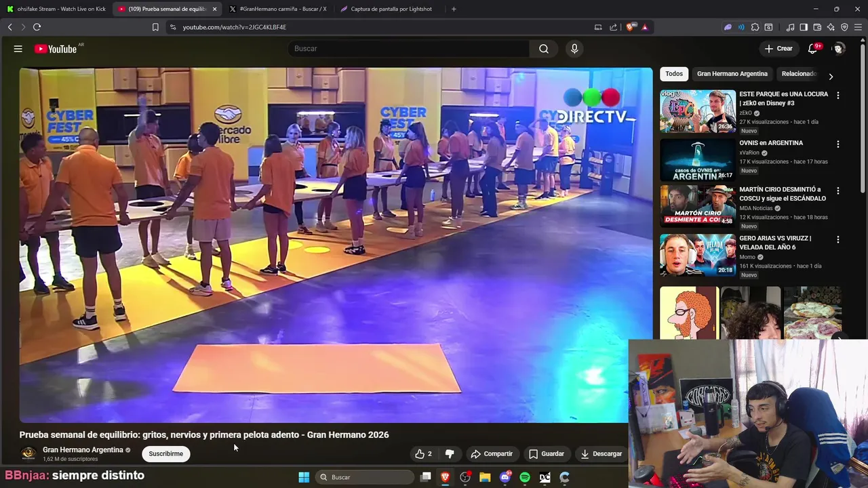Image resolution: width=868 pixels, height=488 pixels.
Task: Open MARTÍN CIRIO DESMINTIÓ a COSCU thumbnail
Action: [698, 206]
